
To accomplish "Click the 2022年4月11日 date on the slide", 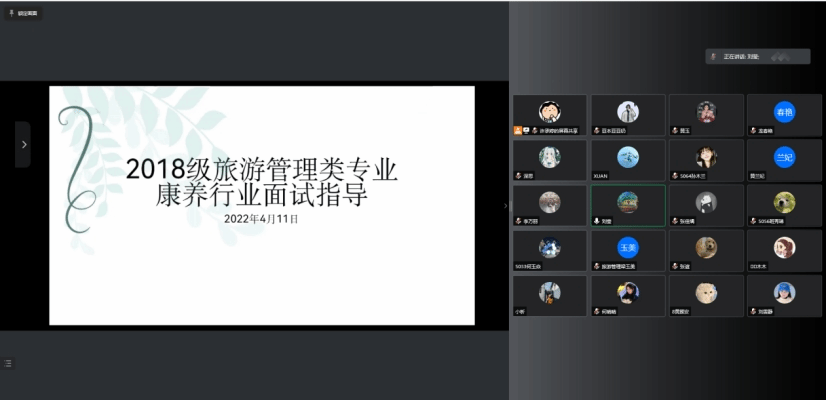I will (x=262, y=217).
